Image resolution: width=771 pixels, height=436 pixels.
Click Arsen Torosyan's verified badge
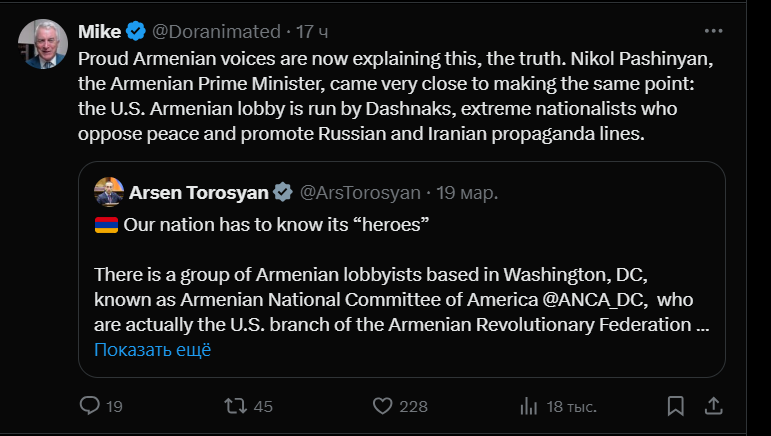(x=284, y=192)
